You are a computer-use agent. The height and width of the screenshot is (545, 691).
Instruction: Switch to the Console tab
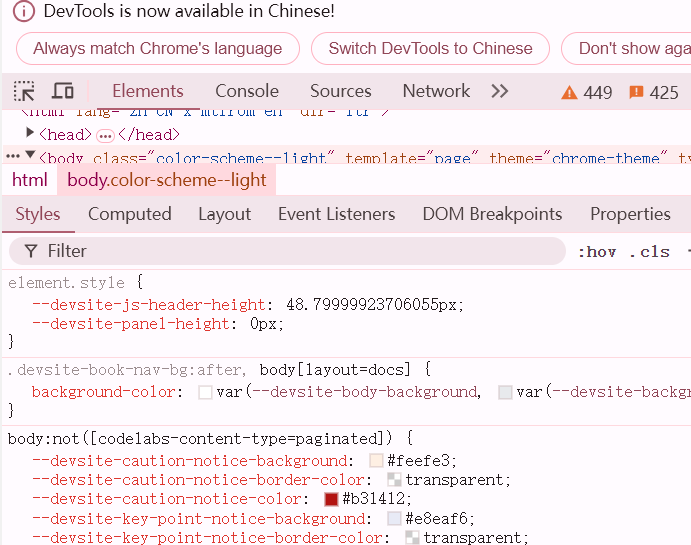tap(247, 91)
